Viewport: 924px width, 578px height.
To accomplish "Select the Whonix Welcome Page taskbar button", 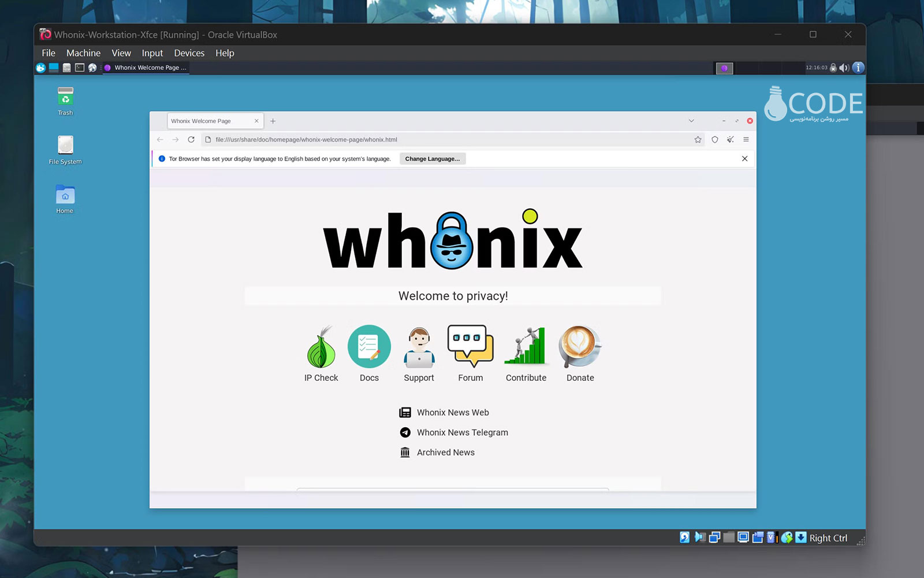I will [x=146, y=68].
